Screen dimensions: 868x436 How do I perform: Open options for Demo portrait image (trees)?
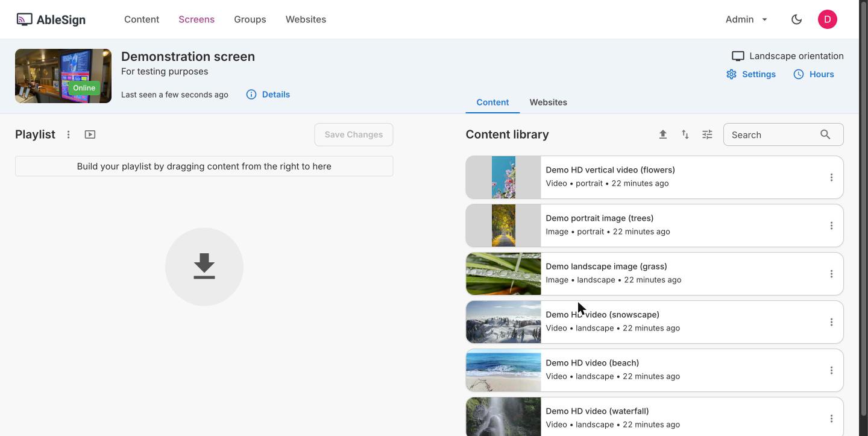(x=831, y=226)
